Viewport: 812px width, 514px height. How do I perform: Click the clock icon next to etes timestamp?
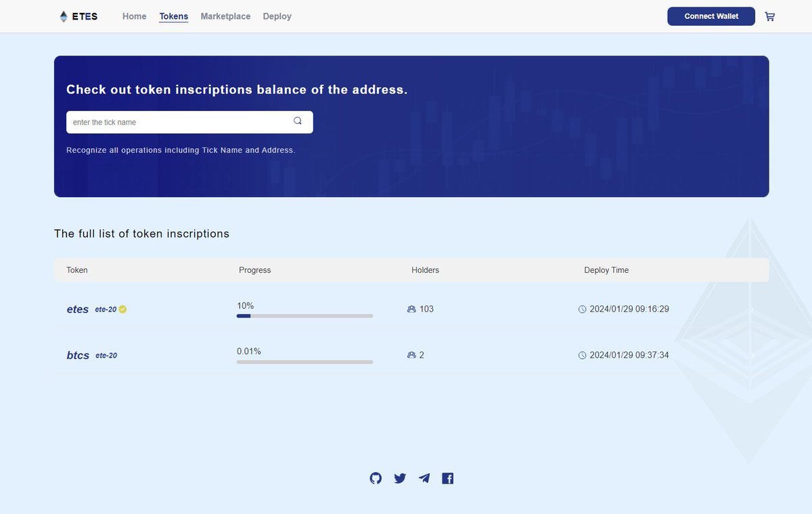pos(582,309)
